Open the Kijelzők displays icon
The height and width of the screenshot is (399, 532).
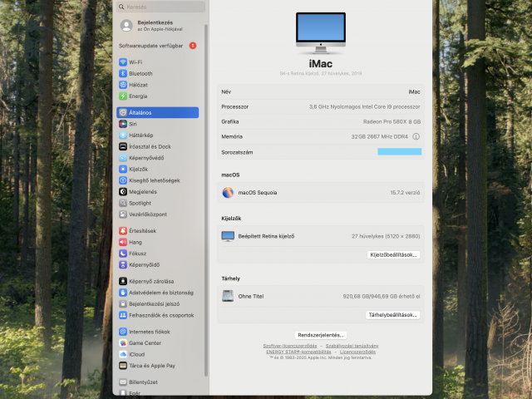123,169
